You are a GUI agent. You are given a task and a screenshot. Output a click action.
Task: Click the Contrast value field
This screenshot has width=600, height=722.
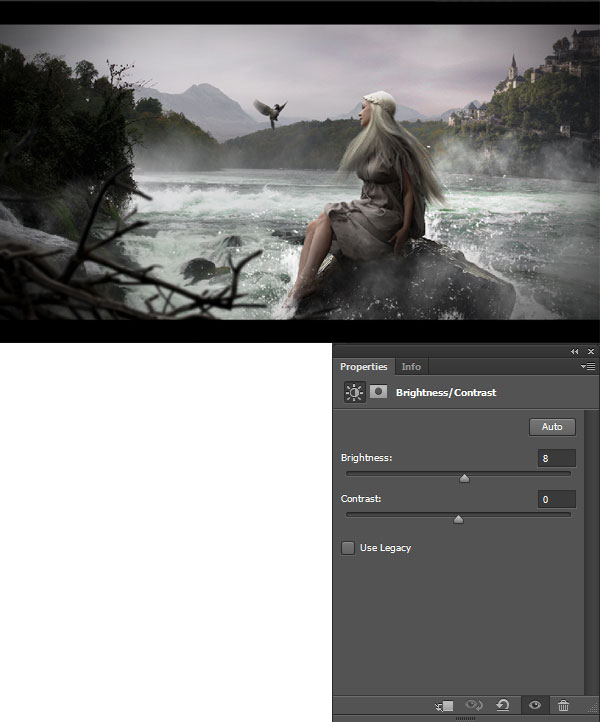pos(557,499)
